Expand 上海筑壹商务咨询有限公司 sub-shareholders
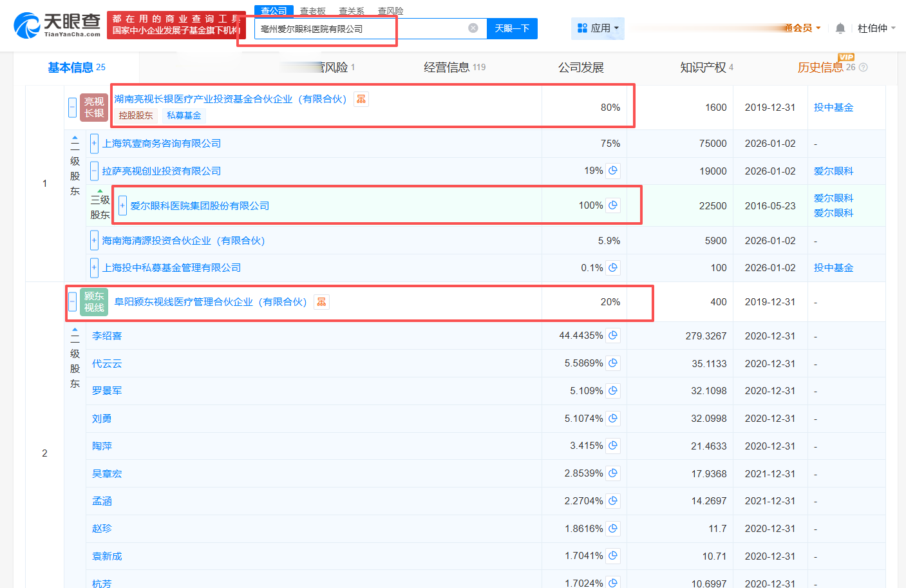 94,144
